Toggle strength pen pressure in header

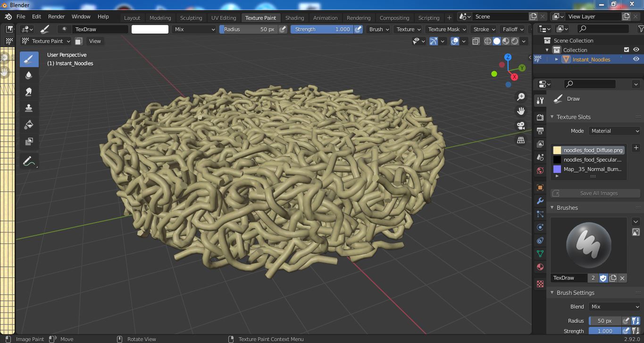tap(358, 29)
